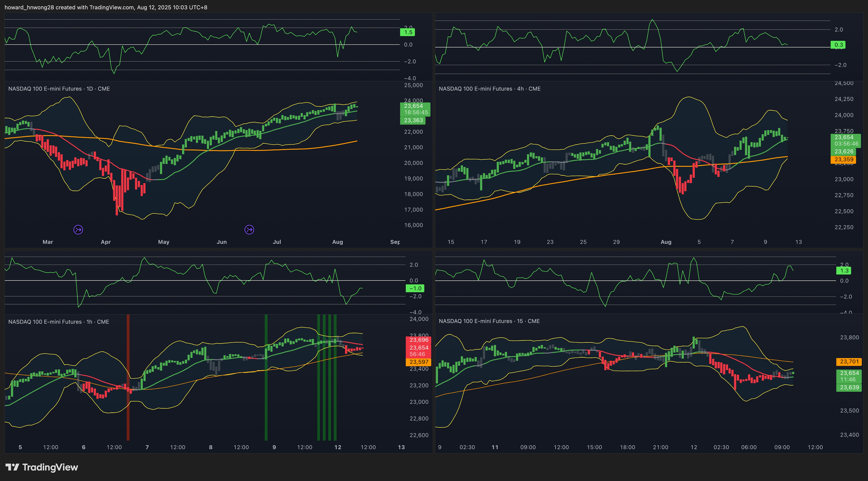
Task: Select the 1.5 indicator value label on daily chart
Action: point(407,32)
